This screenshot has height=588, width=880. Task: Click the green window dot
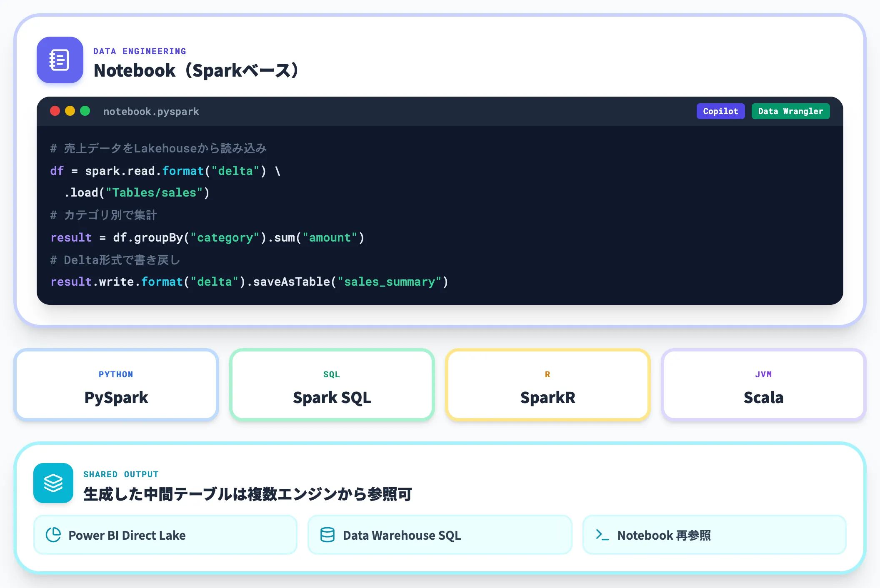click(85, 111)
